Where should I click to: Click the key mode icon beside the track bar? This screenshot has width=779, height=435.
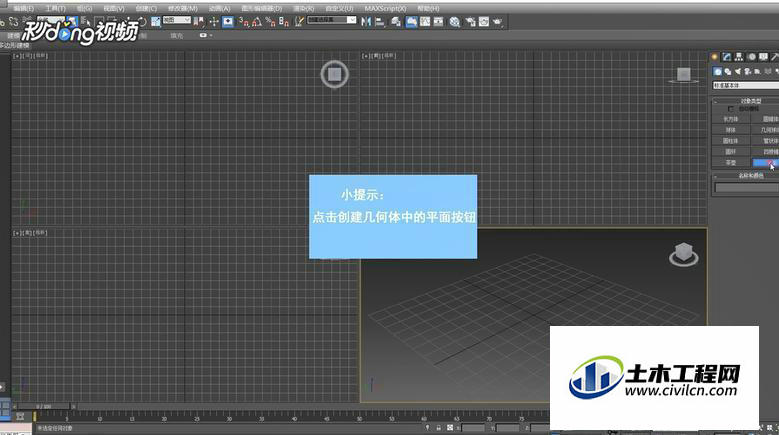click(20, 416)
